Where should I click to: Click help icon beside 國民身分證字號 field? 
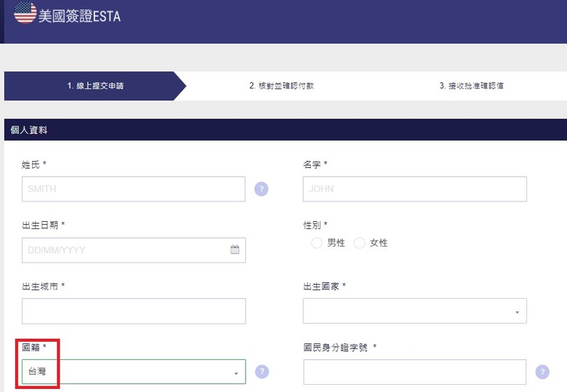pos(542,372)
